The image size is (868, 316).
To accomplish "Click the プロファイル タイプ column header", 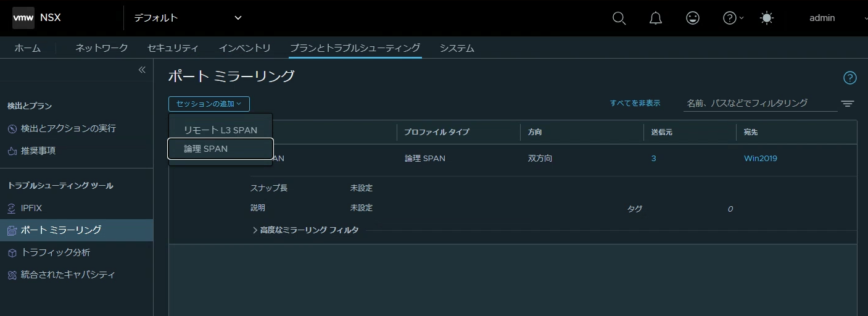I will pyautogui.click(x=437, y=132).
